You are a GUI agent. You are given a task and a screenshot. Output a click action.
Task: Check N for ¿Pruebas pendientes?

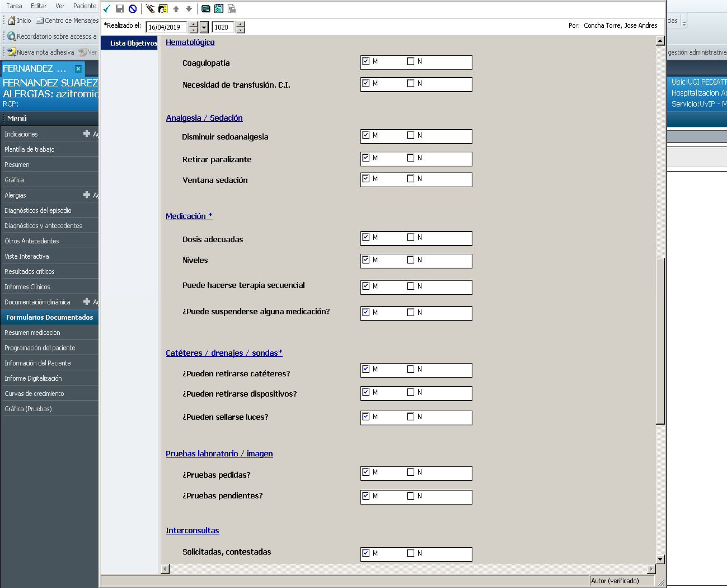tap(410, 496)
